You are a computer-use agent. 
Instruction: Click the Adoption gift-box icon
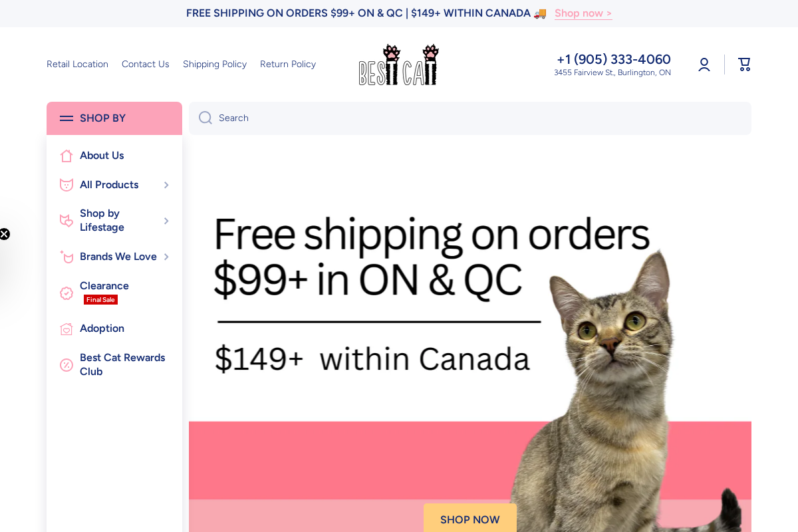[66, 329]
